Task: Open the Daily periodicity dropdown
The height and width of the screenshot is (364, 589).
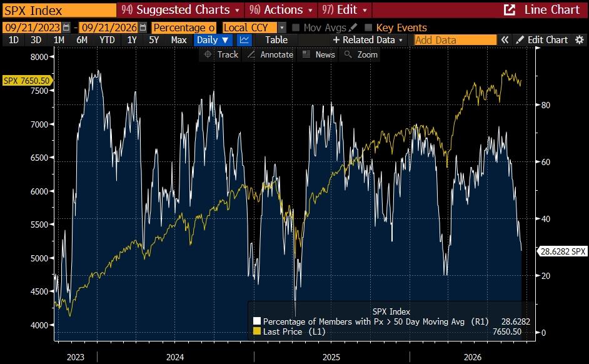Action: [x=213, y=40]
